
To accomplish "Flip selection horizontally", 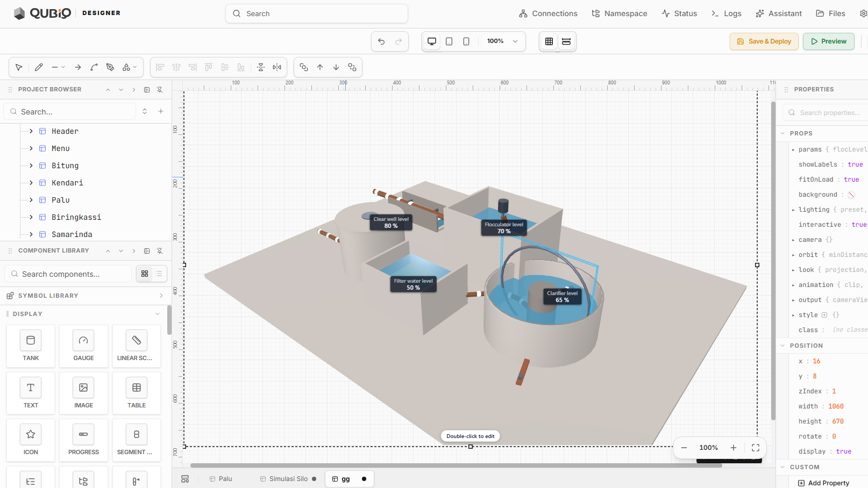I will (277, 67).
